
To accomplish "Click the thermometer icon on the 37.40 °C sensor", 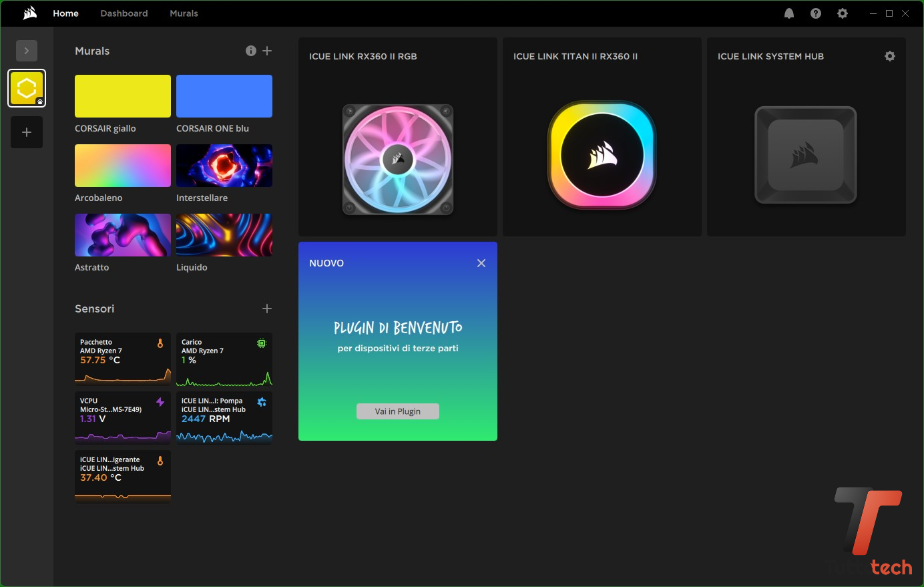I will (x=160, y=461).
